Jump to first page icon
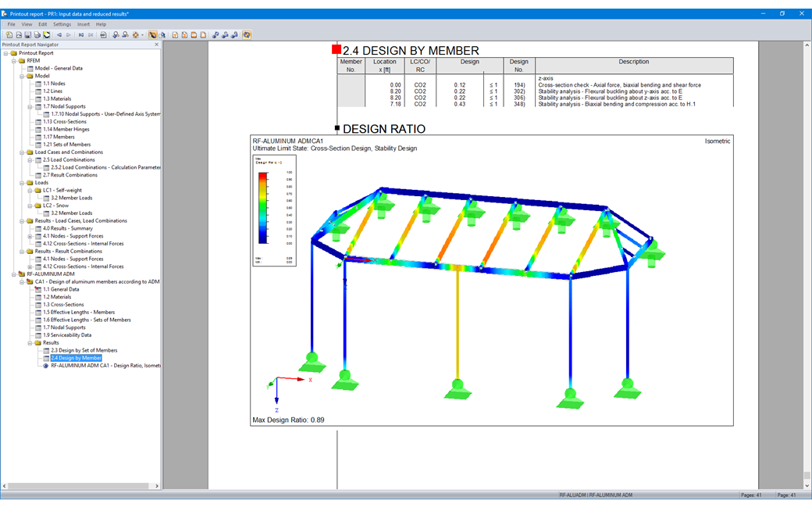This screenshot has width=812, height=508. (81, 34)
